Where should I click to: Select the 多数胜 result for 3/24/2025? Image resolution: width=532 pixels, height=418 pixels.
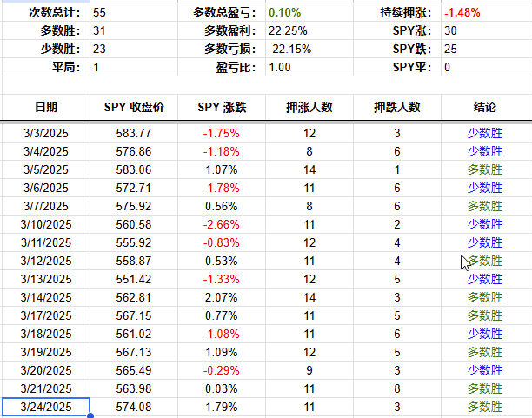click(x=485, y=408)
